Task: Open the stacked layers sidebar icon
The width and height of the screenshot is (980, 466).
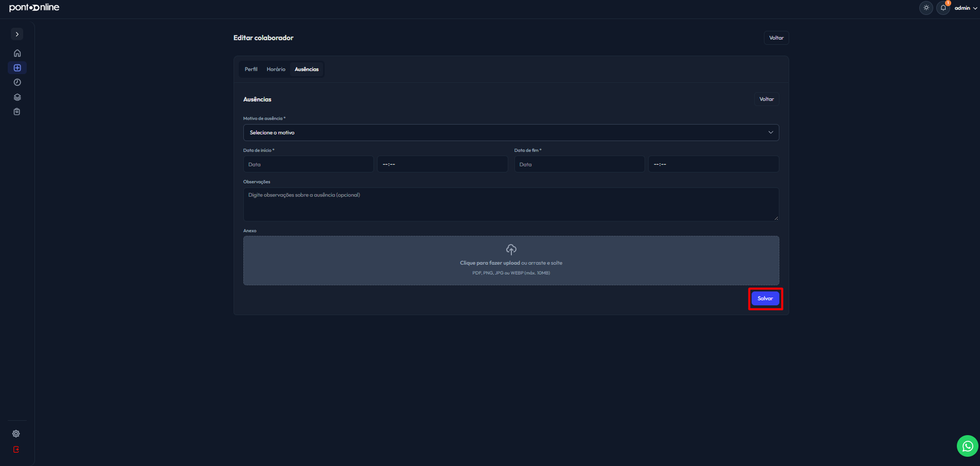Action: click(17, 97)
